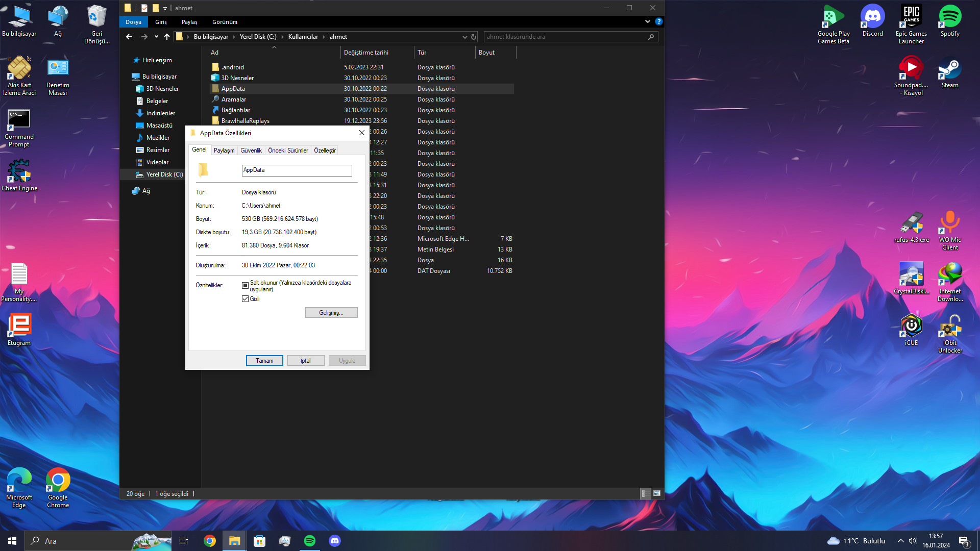Open quick access toolbar customize dropdown

click(x=165, y=8)
